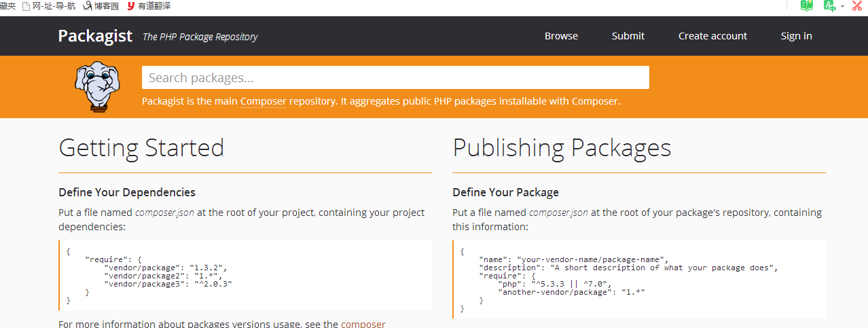Viewport: 868px width, 328px height.
Task: Open the green book reading-mode icon
Action: tap(806, 5)
